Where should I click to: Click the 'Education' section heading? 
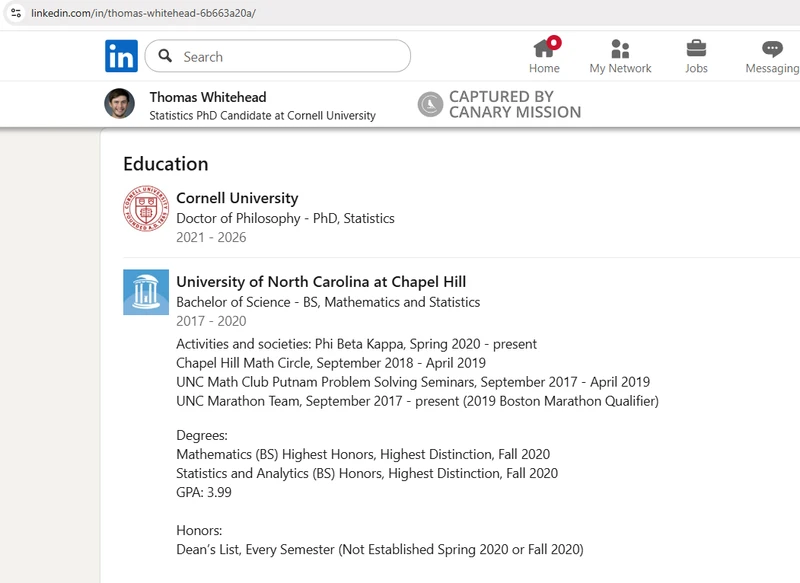(166, 164)
